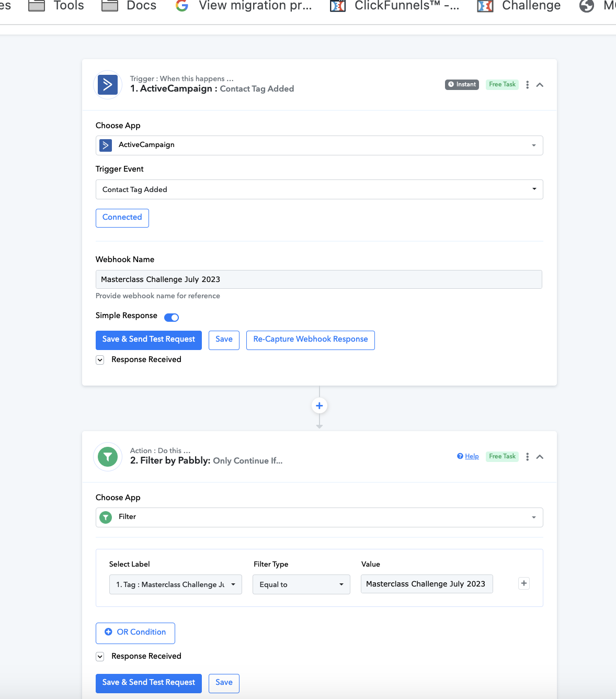The width and height of the screenshot is (616, 699).
Task: Add an OR Condition
Action: click(135, 633)
